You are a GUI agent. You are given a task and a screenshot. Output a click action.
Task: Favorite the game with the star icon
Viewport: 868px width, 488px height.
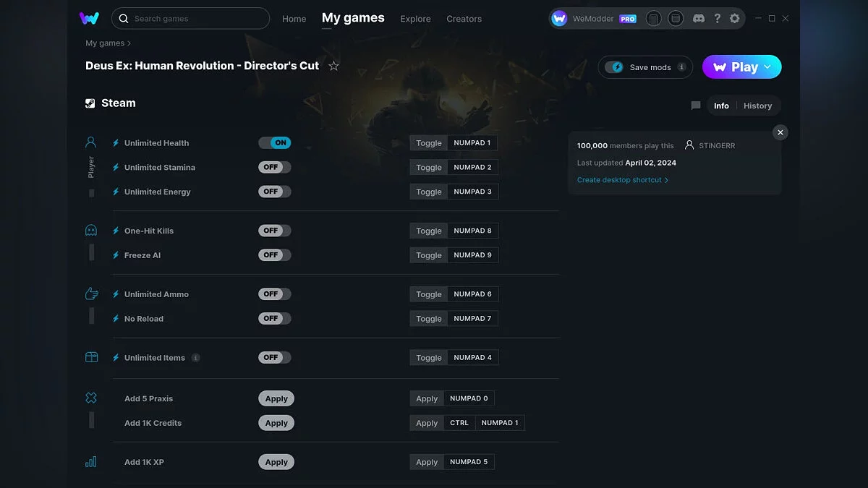333,66
